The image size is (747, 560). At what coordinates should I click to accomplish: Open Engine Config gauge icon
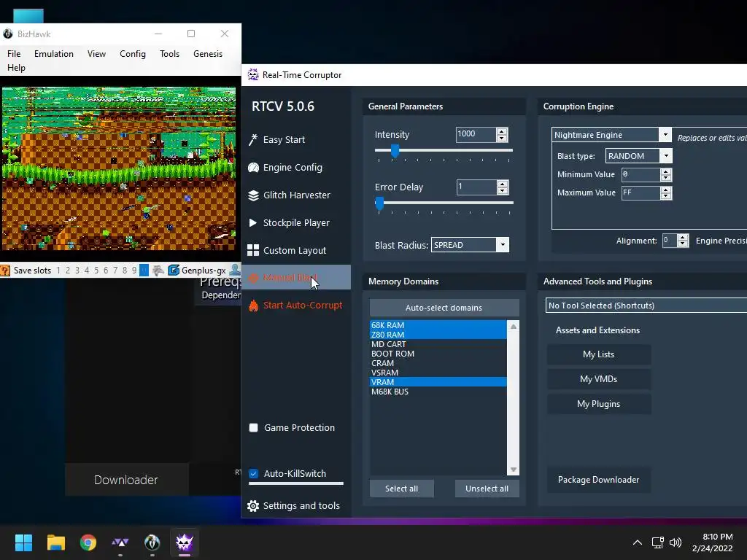(x=253, y=168)
